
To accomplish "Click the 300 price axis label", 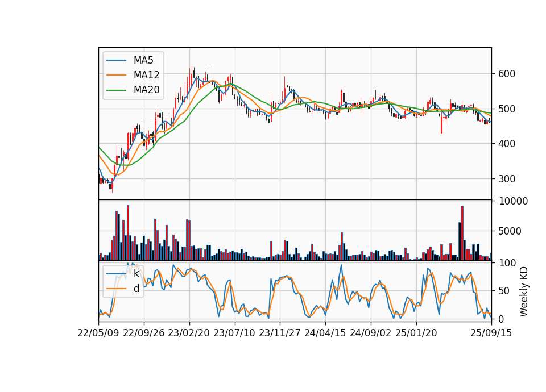I will pyautogui.click(x=507, y=179).
